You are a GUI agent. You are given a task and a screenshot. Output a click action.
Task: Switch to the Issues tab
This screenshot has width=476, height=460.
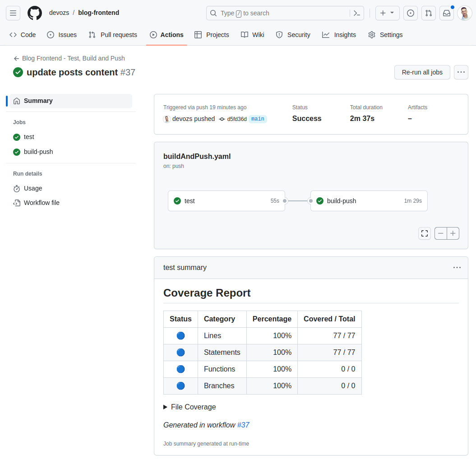pos(62,35)
